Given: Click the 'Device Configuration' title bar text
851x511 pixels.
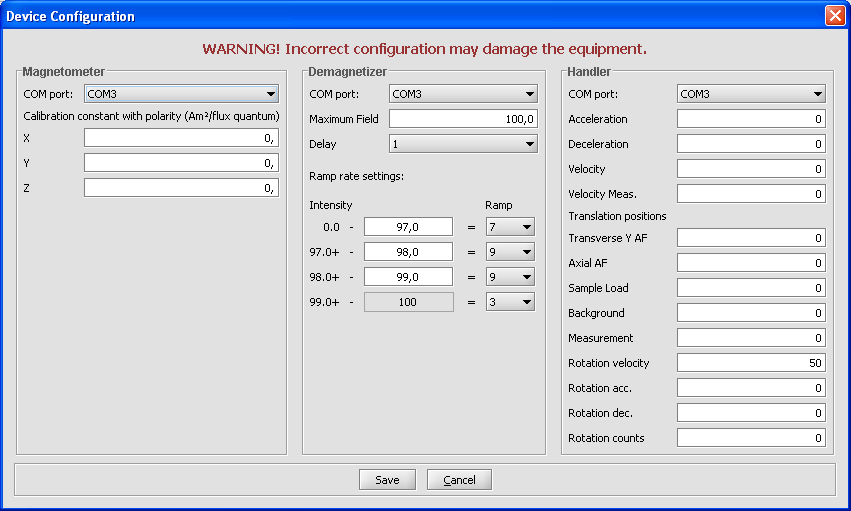Looking at the screenshot, I should coord(70,16).
